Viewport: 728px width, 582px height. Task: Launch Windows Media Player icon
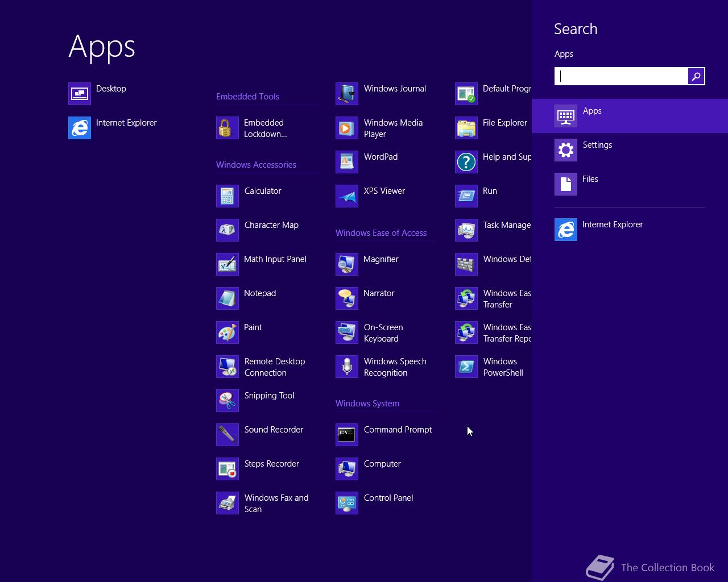(x=347, y=128)
